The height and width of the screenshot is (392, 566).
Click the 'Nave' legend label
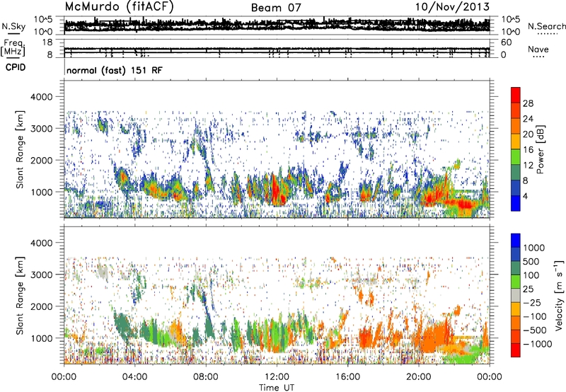click(538, 49)
